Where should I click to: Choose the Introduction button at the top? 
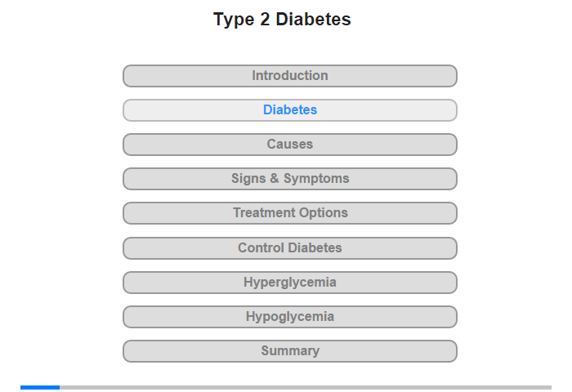coord(289,76)
